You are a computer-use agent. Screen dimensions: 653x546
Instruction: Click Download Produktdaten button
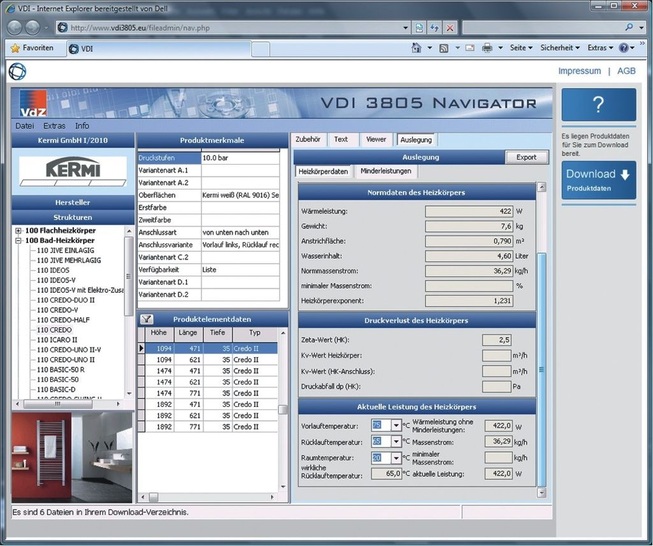(598, 180)
